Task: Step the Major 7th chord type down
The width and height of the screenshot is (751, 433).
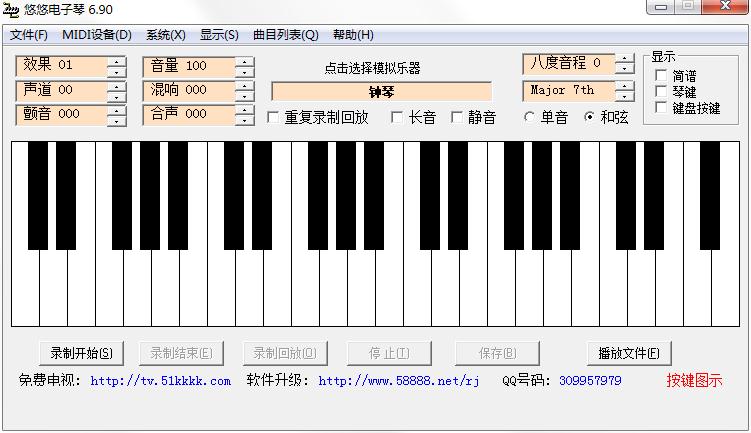Action: [x=625, y=96]
